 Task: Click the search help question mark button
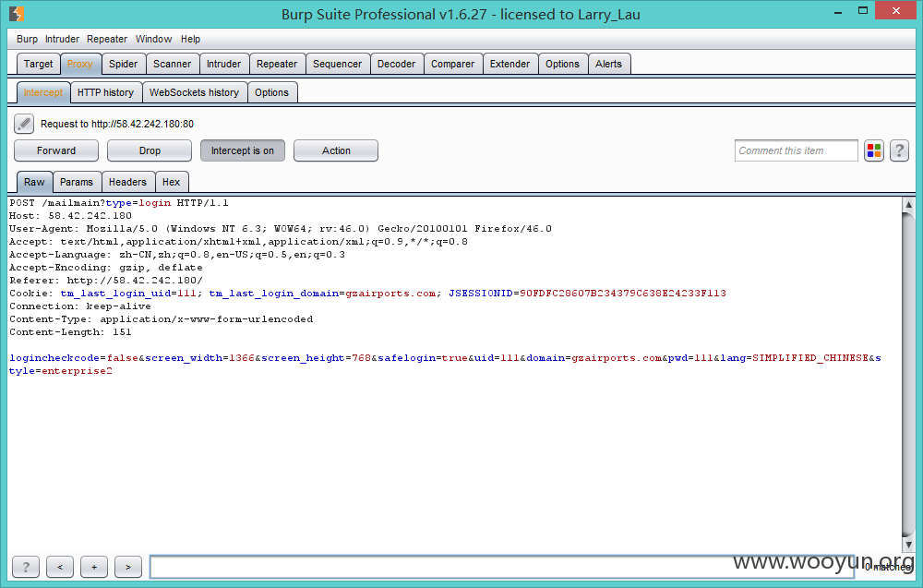26,567
